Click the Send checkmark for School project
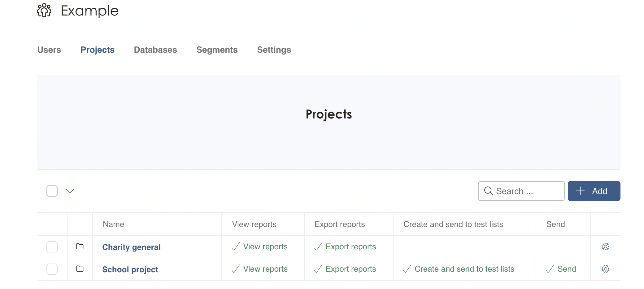The height and width of the screenshot is (289, 644). click(x=550, y=269)
